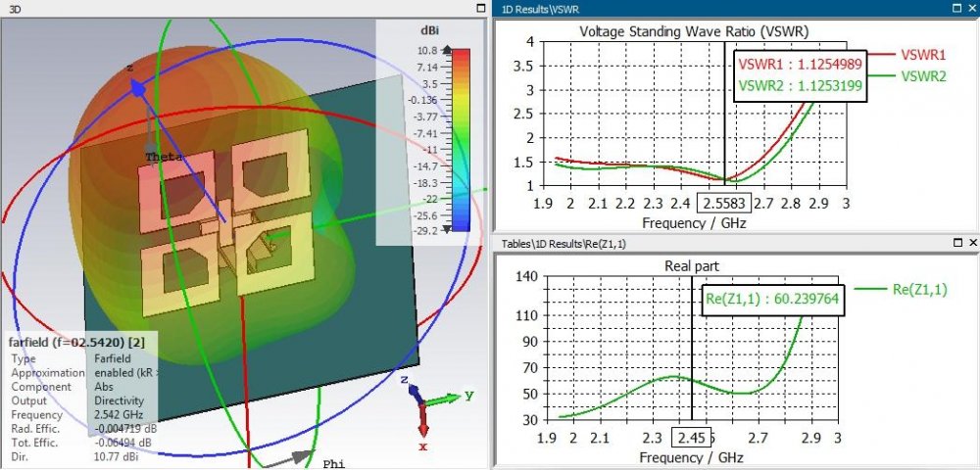Close the Tables Re(Z1,1) window
This screenshot has width=980, height=470.
(972, 244)
